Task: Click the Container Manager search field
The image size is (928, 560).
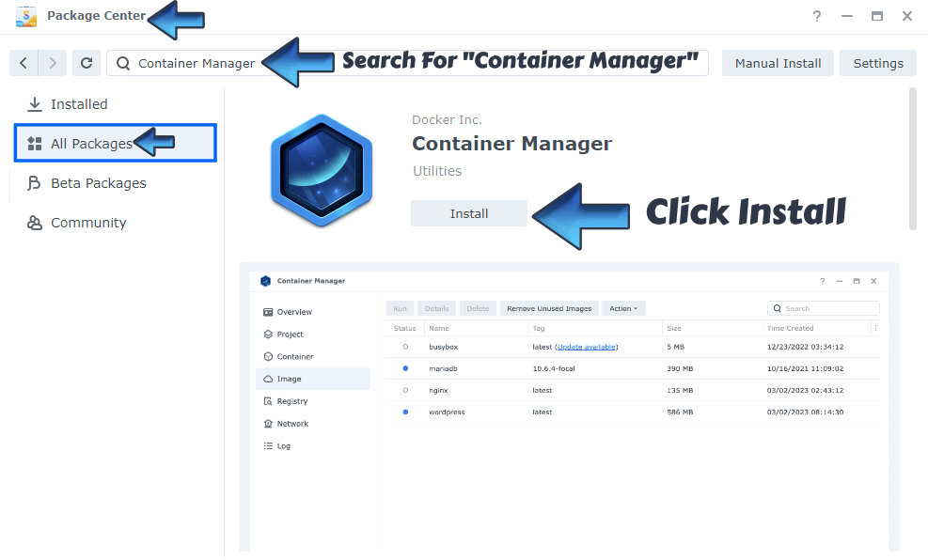Action: click(x=407, y=63)
